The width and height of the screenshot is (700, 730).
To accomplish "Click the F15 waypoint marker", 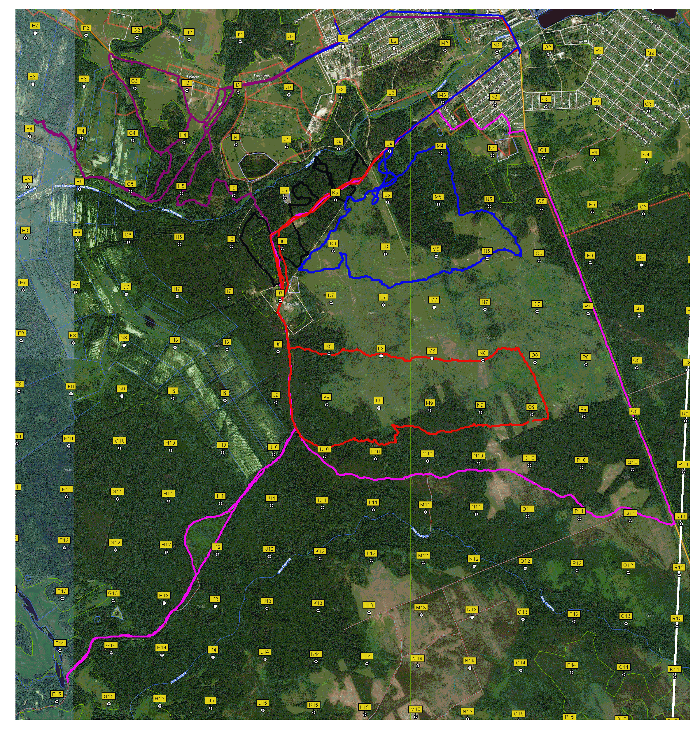I will coord(57,702).
